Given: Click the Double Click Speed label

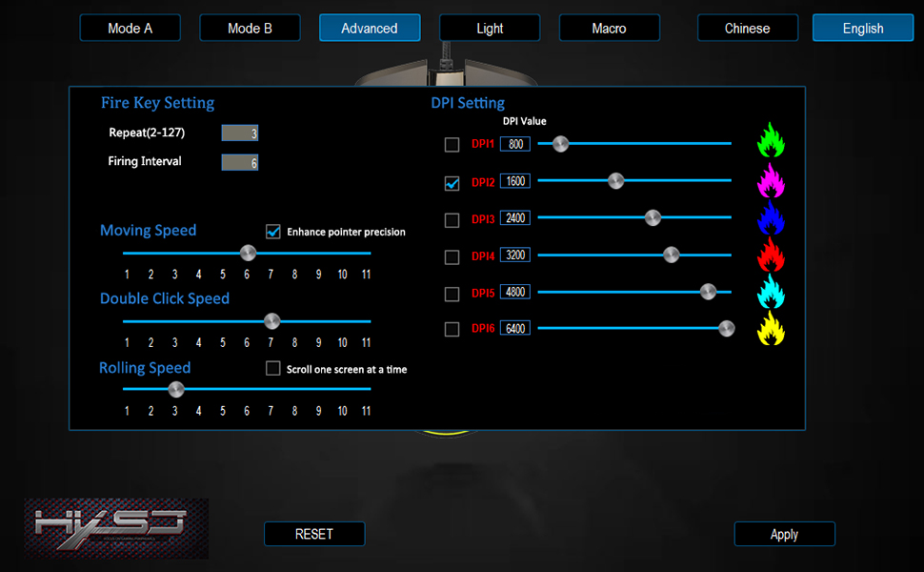Looking at the screenshot, I should [165, 298].
